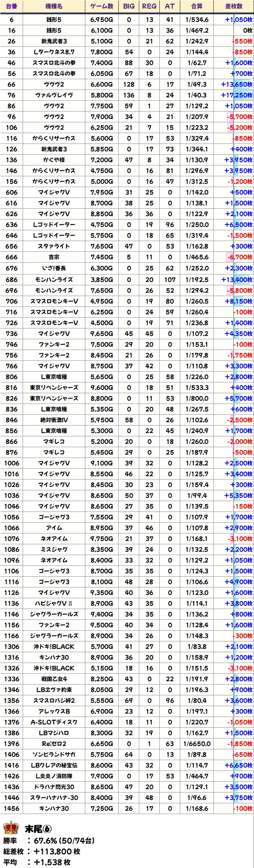Click the 差枚数 column header
The width and height of the screenshot is (254, 868).
[234, 6]
